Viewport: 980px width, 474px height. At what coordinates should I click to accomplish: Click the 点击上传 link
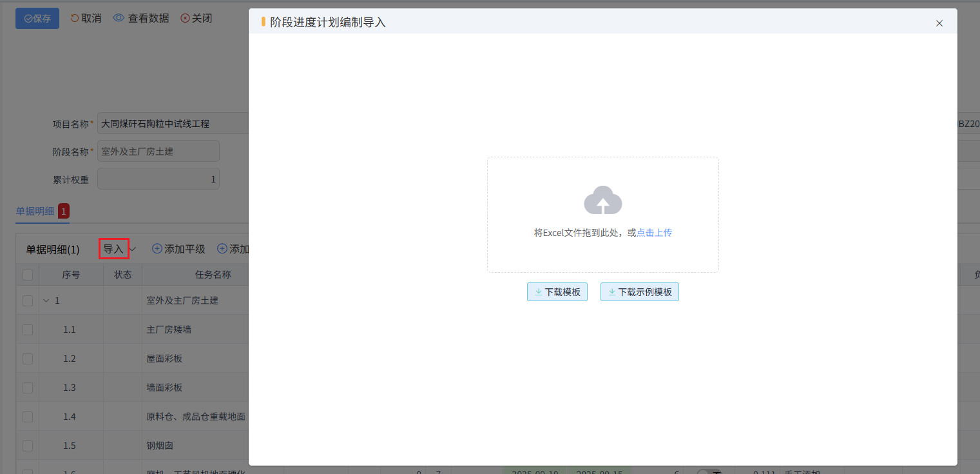coord(654,233)
